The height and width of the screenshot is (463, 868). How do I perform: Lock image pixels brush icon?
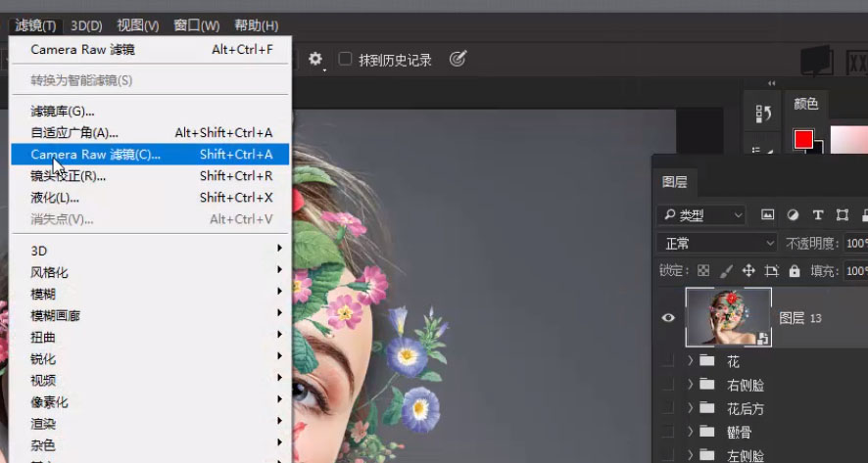726,271
